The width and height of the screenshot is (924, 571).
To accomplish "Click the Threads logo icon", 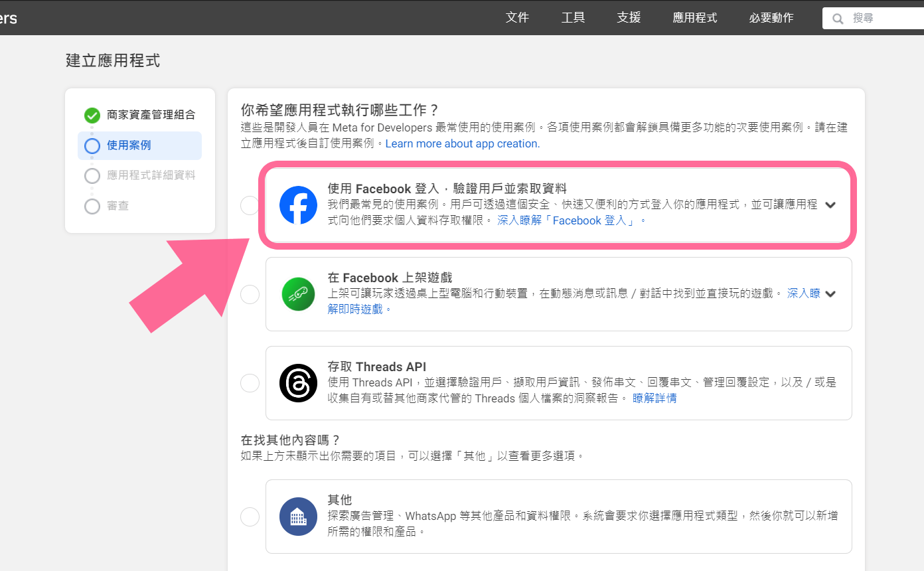I will [x=298, y=383].
